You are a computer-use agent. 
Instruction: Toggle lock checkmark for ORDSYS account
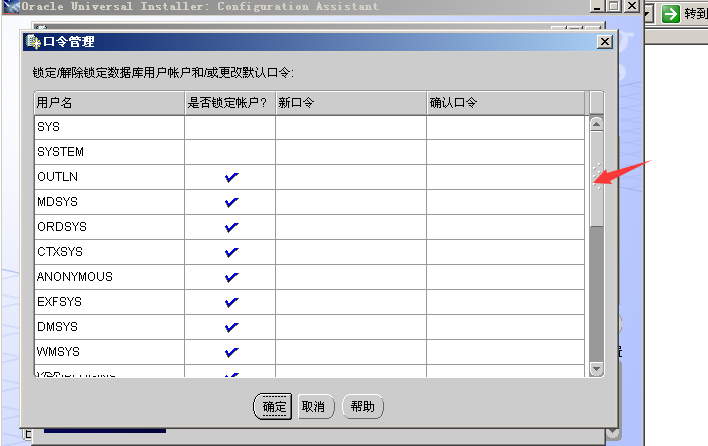tap(230, 227)
